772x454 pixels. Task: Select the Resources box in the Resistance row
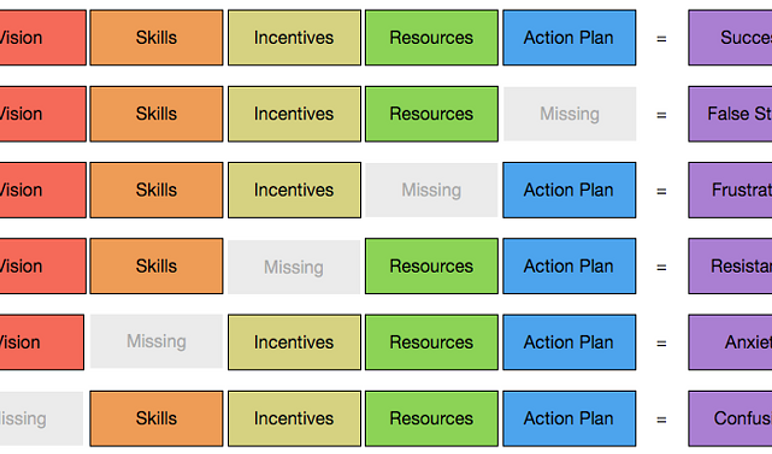click(x=431, y=266)
